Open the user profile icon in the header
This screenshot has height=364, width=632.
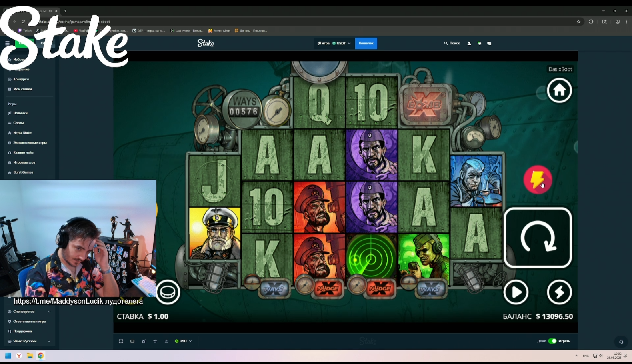(469, 43)
